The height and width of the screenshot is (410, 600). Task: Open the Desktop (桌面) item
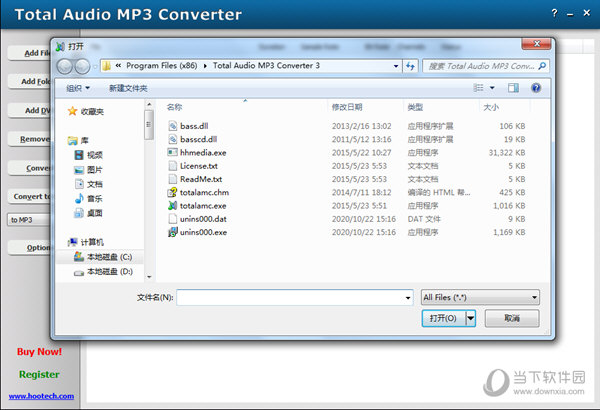click(88, 213)
